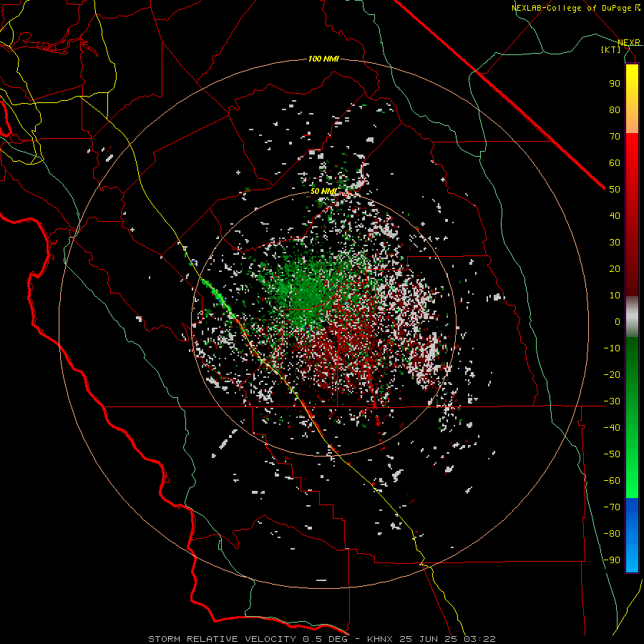Click the 100 NMI range ring label
644x644 pixels.
pyautogui.click(x=323, y=59)
